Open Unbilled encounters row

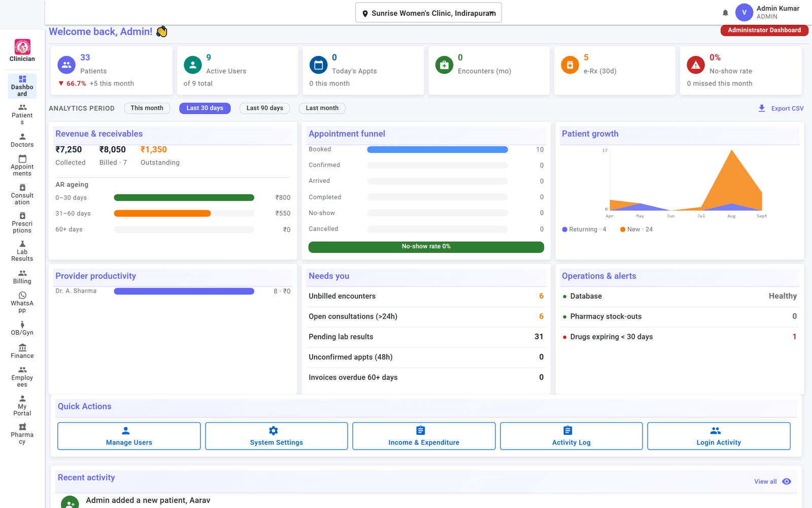point(426,296)
